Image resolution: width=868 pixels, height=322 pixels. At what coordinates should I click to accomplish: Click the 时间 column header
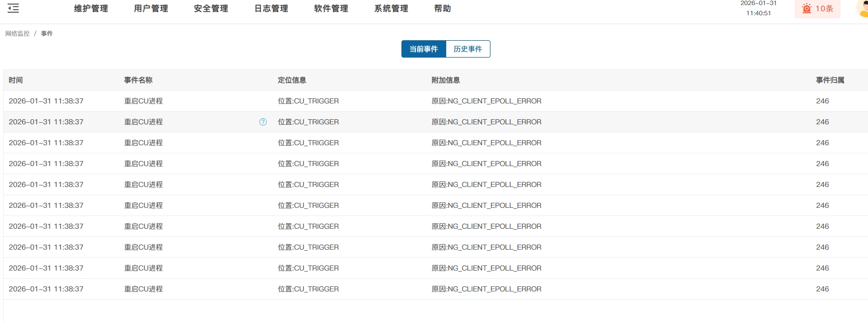coord(16,80)
